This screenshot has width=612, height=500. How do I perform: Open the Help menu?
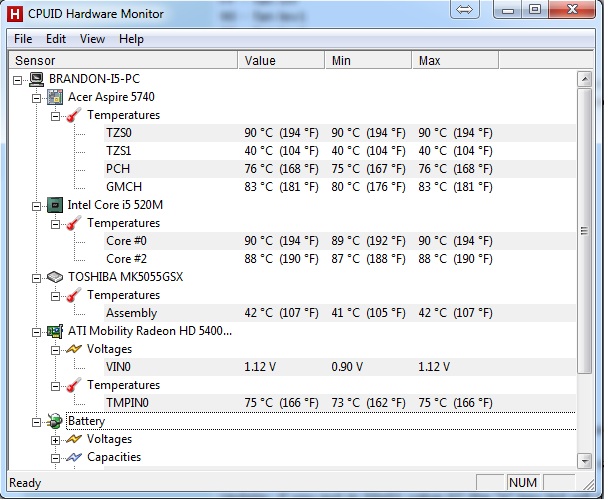click(132, 39)
